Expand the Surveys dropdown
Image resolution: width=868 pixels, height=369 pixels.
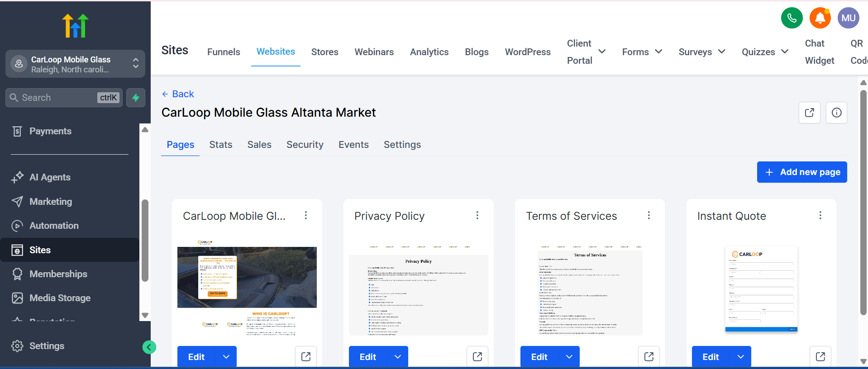[722, 52]
